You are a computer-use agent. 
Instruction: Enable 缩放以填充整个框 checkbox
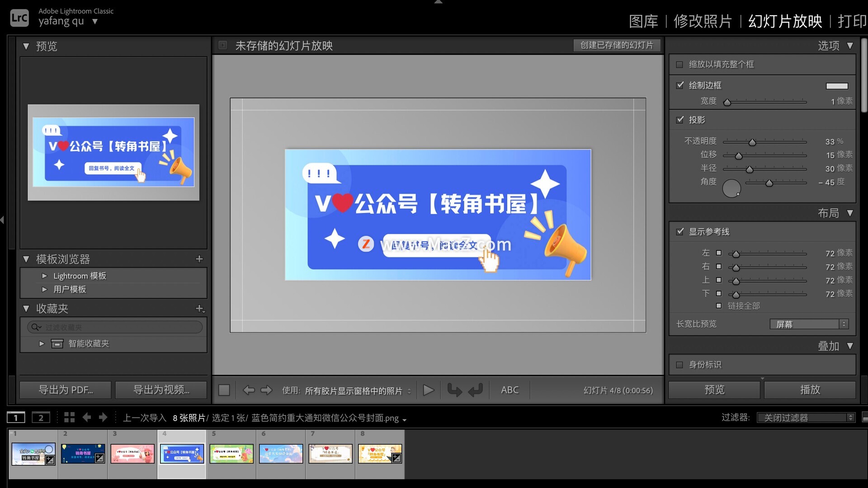(679, 65)
